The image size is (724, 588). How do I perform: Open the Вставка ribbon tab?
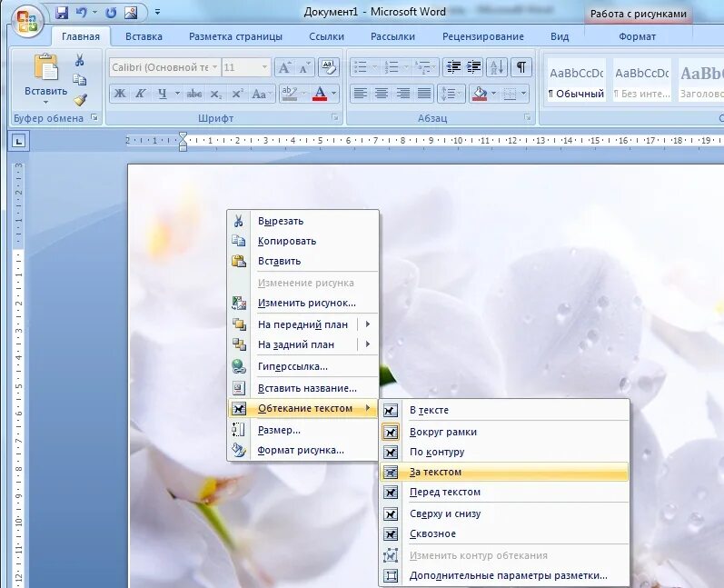pyautogui.click(x=144, y=36)
